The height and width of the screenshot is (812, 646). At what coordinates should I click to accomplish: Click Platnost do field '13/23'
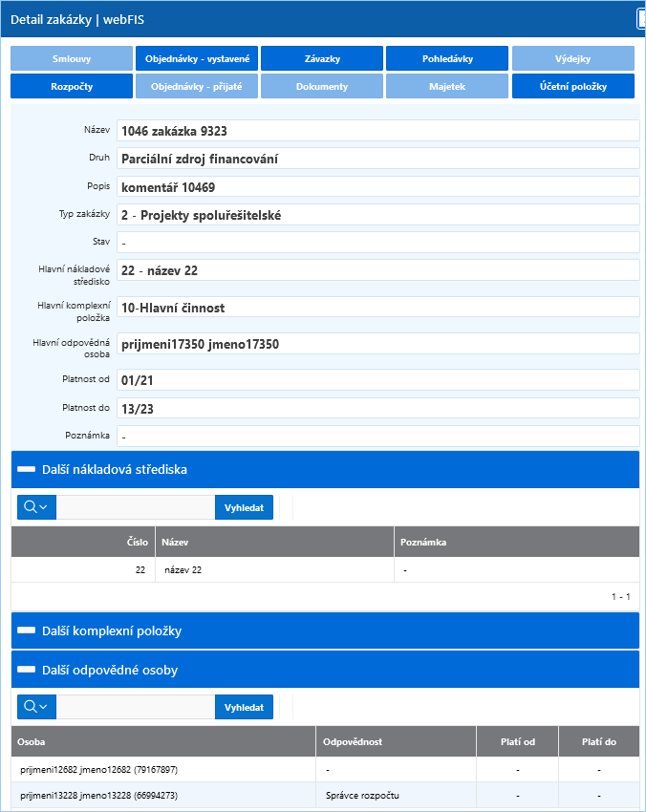378,408
